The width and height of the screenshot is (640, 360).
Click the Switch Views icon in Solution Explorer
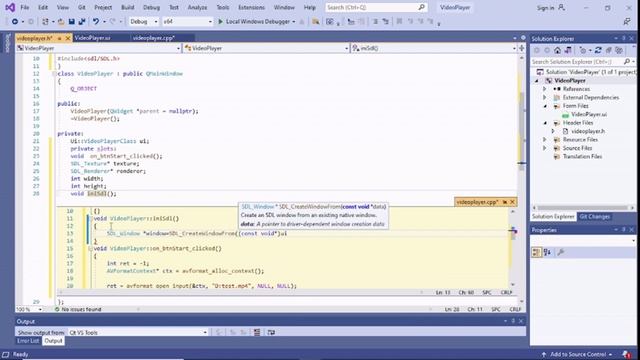(568, 51)
